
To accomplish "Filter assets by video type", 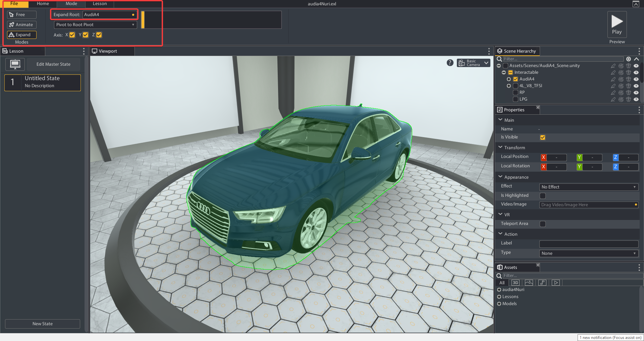I will point(556,283).
